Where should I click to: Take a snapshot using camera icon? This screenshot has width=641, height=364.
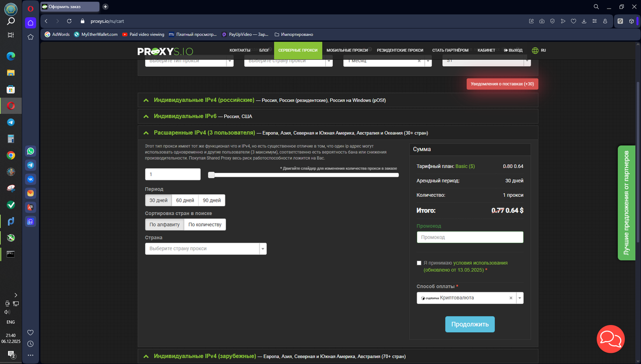tap(542, 21)
